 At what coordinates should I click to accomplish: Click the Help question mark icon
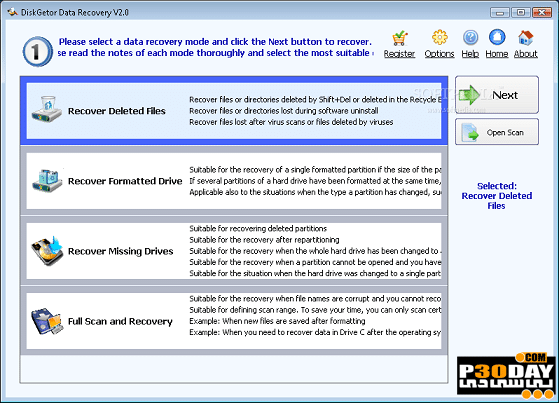coord(470,37)
